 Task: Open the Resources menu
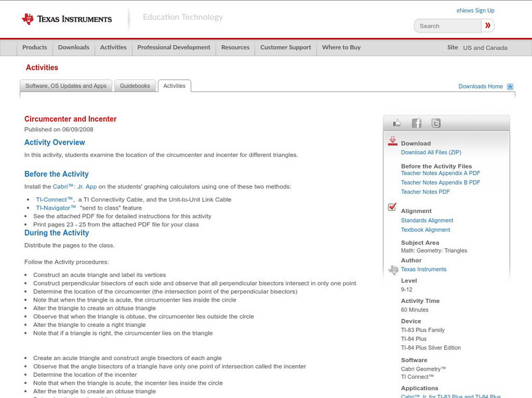[x=235, y=47]
